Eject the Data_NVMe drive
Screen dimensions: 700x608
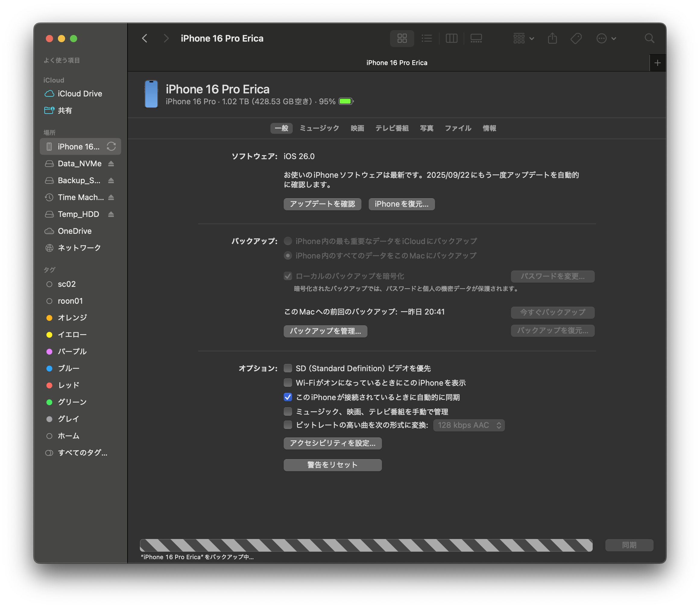tap(111, 164)
